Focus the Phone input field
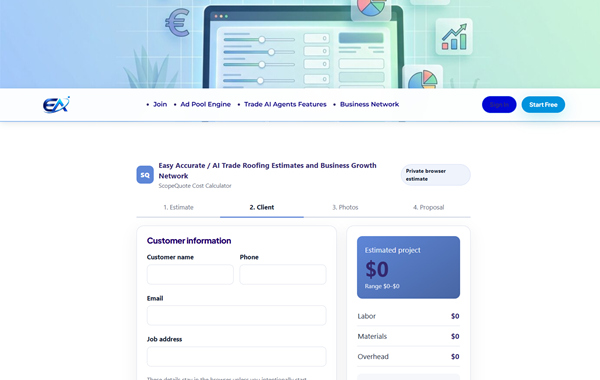600x380 pixels. (283, 274)
